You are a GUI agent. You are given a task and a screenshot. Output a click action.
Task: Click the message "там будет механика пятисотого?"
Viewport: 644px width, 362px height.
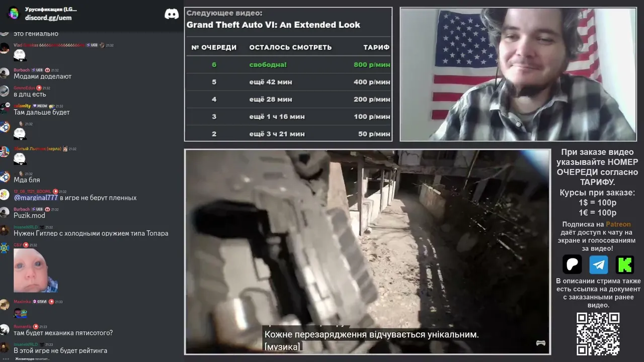[63, 333]
